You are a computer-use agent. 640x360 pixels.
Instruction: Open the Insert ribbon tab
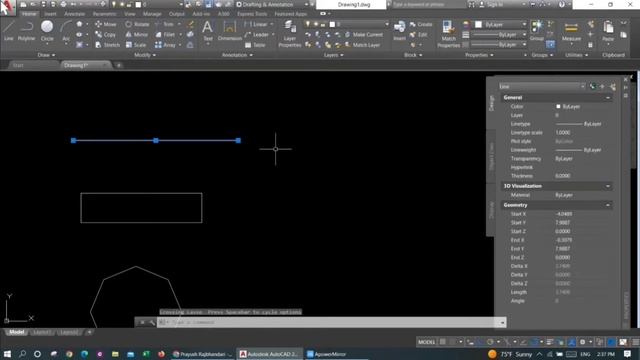(50, 13)
